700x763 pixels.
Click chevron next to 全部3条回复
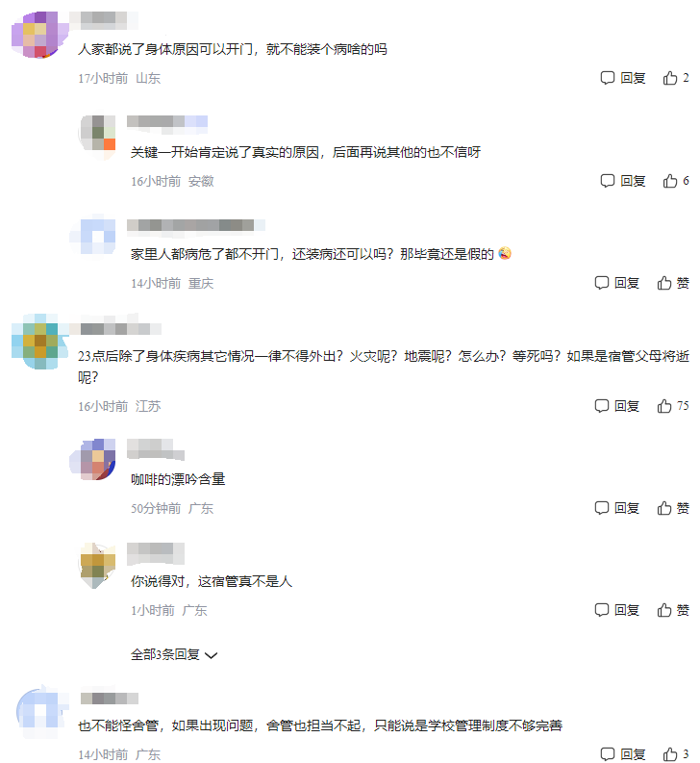(212, 655)
